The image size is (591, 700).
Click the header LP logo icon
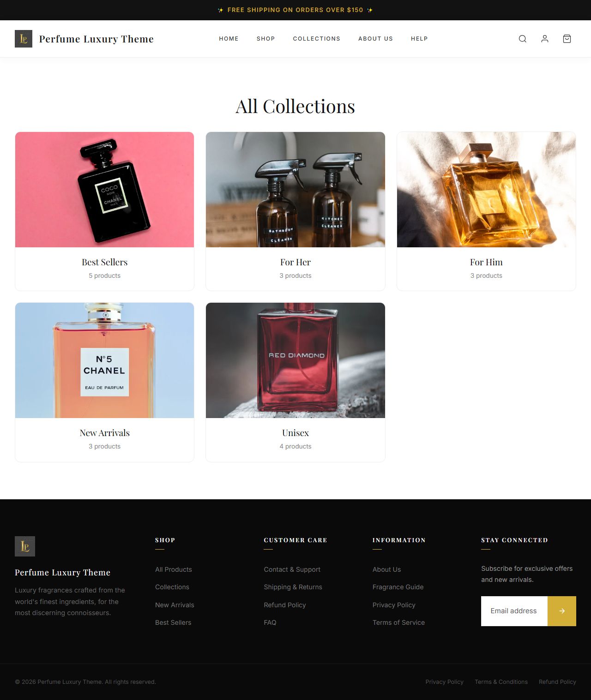[x=24, y=39]
